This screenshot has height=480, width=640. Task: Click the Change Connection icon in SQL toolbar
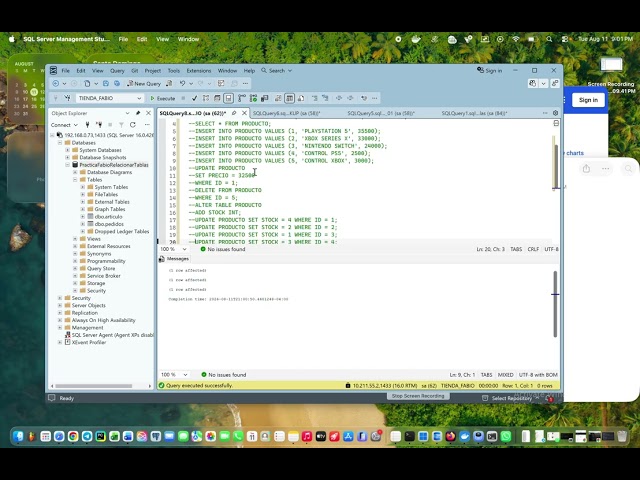point(67,98)
